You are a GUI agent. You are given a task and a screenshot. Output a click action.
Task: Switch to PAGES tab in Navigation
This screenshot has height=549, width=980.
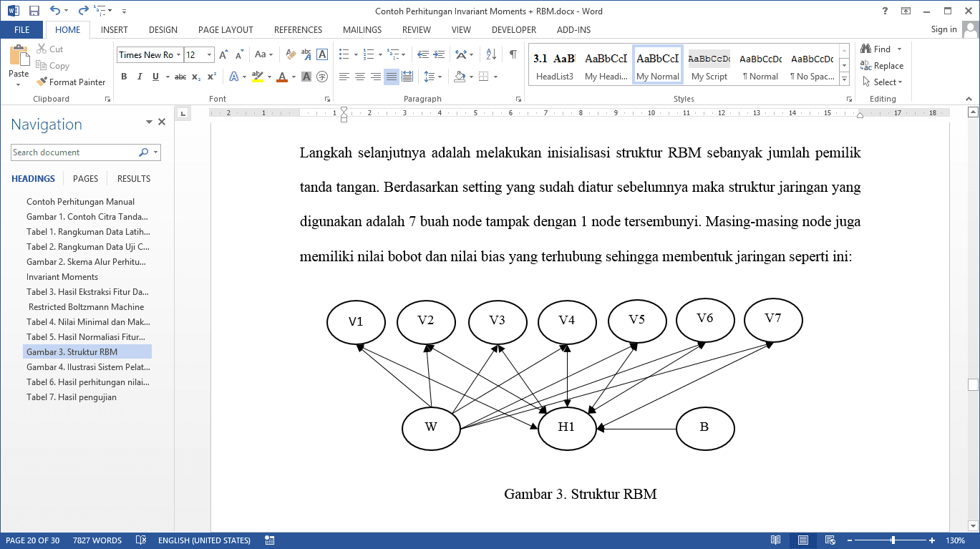tap(85, 179)
